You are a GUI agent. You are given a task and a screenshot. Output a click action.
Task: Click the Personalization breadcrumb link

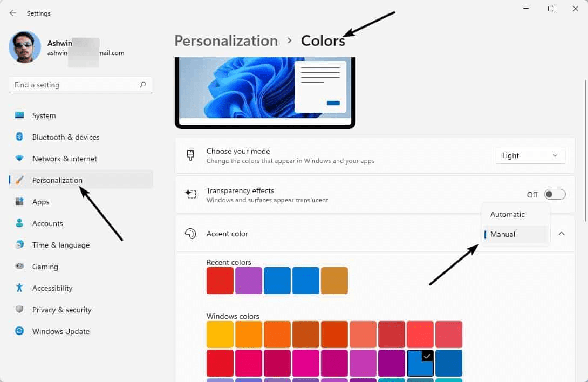pos(226,41)
